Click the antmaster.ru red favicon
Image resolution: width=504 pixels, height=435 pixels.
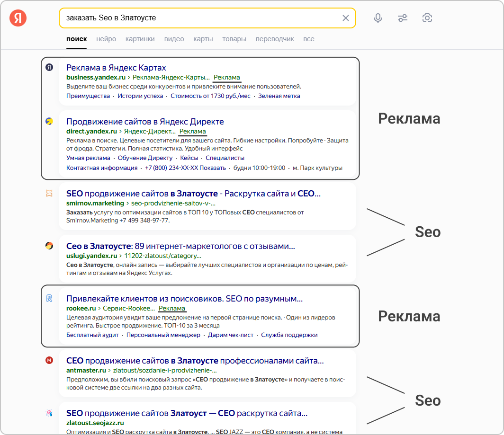coord(49,360)
